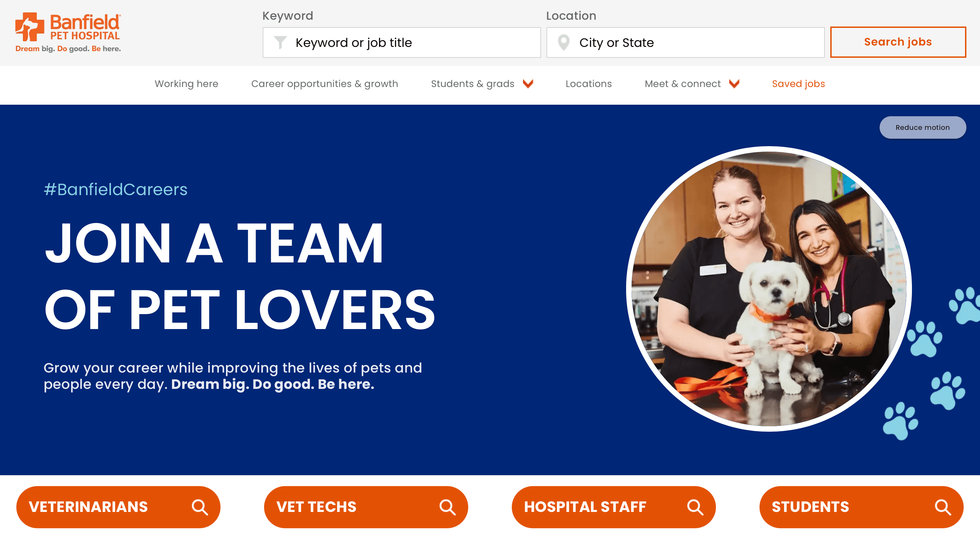Click the filter funnel icon in keyword field
The image size is (980, 550).
(x=280, y=42)
